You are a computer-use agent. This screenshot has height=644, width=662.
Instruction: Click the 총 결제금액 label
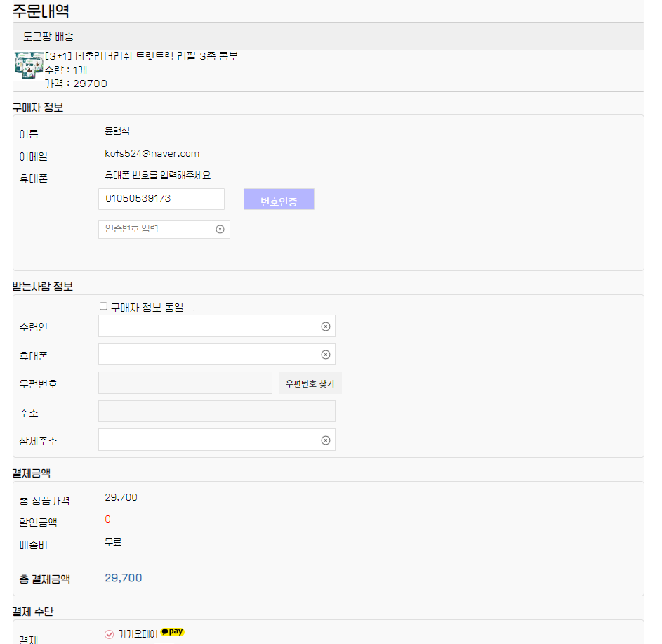click(45, 579)
